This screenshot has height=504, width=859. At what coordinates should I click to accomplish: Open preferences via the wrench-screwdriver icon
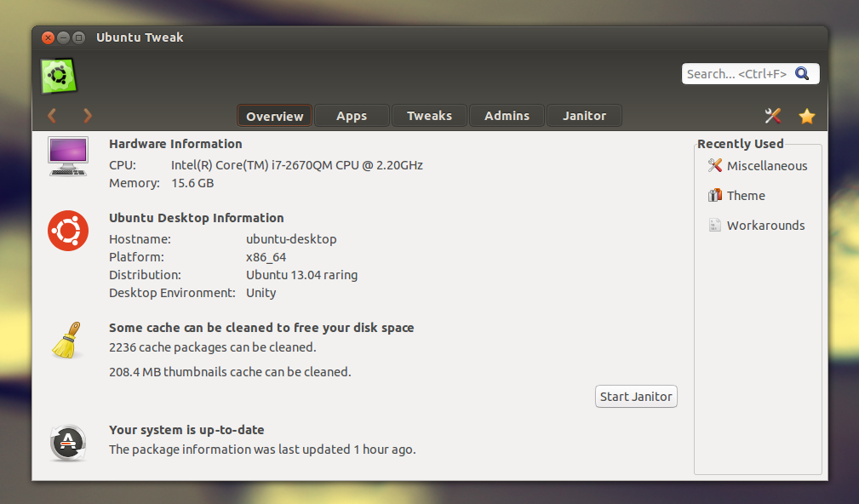pyautogui.click(x=772, y=116)
